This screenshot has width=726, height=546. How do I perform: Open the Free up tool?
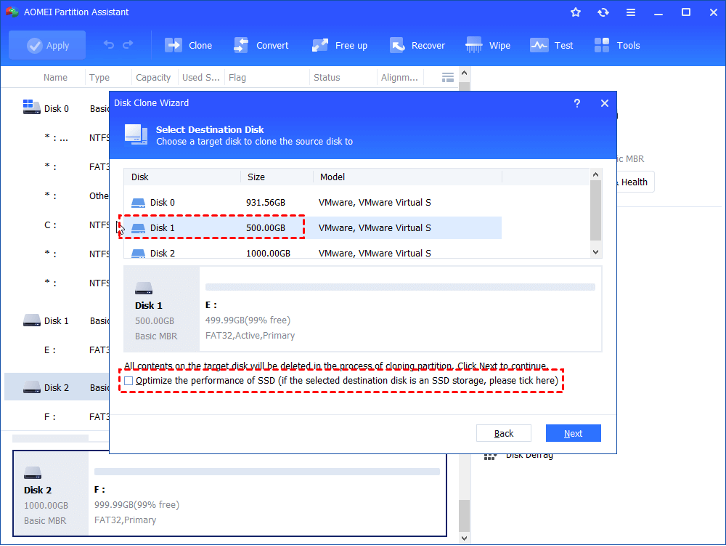tap(339, 45)
